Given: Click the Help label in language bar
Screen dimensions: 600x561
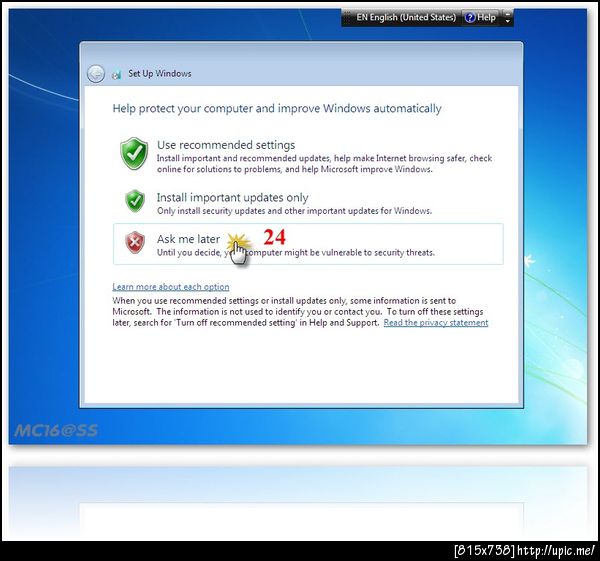Looking at the screenshot, I should 486,18.
